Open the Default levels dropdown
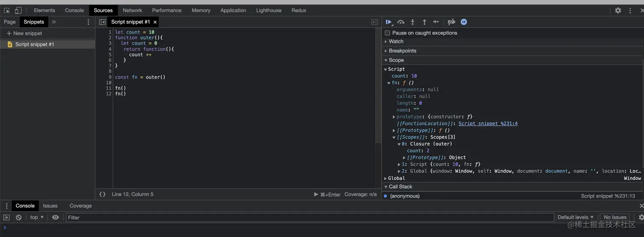644x237 pixels. 575,217
